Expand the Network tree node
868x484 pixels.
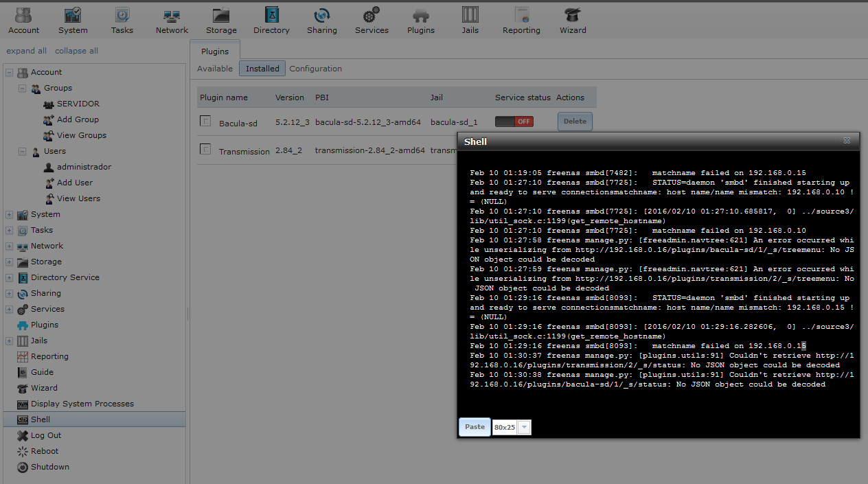point(9,246)
